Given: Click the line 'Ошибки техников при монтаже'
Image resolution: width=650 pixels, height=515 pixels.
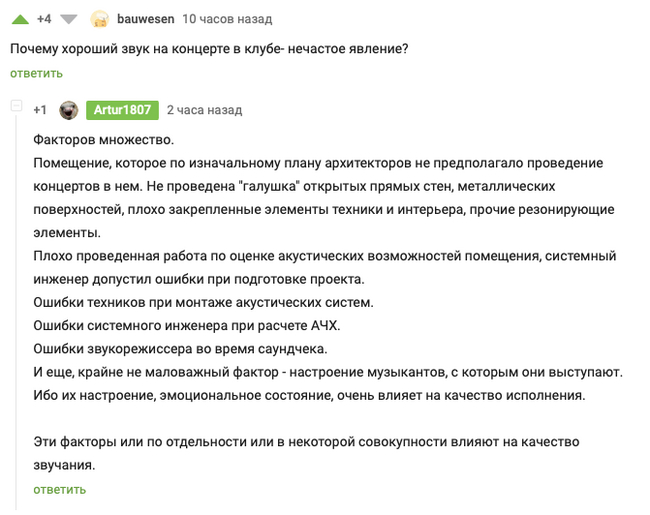Looking at the screenshot, I should (203, 302).
